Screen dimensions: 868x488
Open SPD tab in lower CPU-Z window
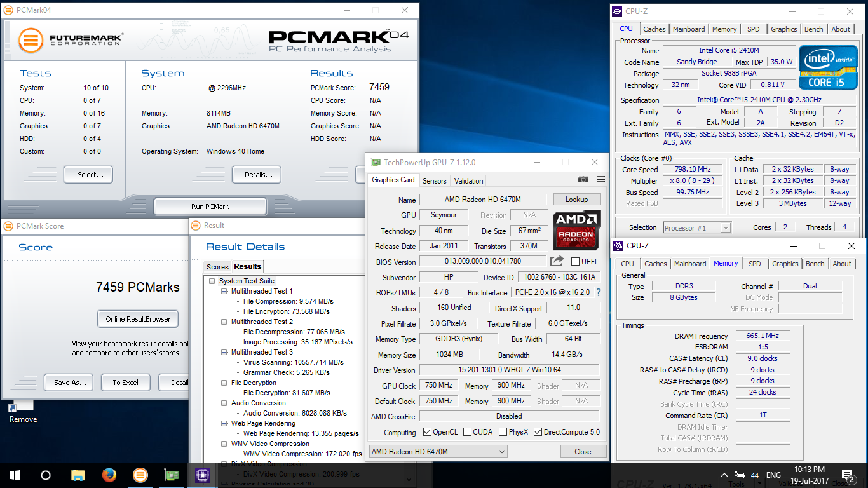tap(754, 264)
